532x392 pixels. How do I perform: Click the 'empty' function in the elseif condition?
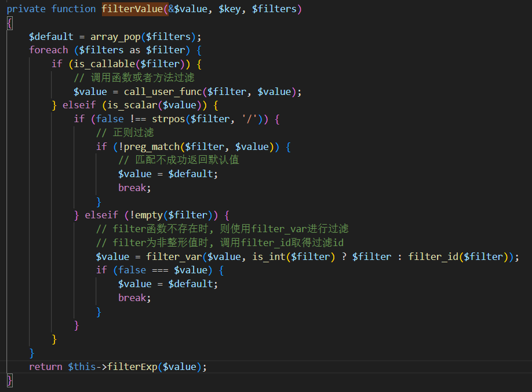click(149, 215)
